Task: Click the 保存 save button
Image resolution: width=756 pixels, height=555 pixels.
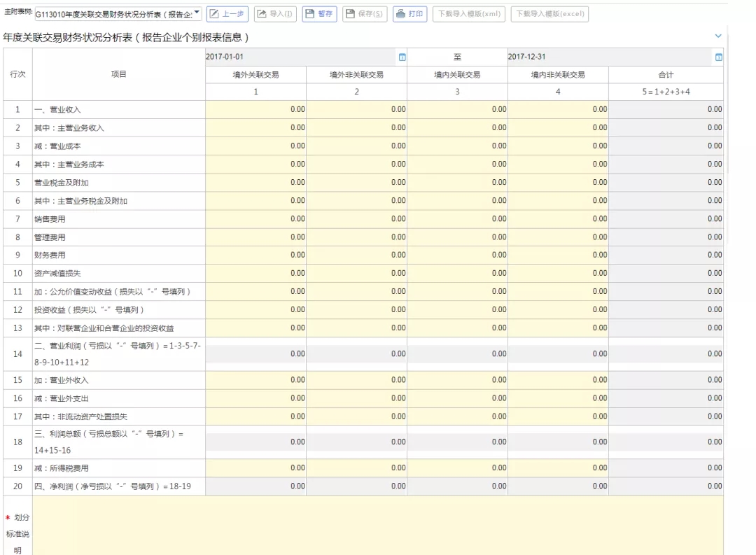Action: click(x=364, y=14)
